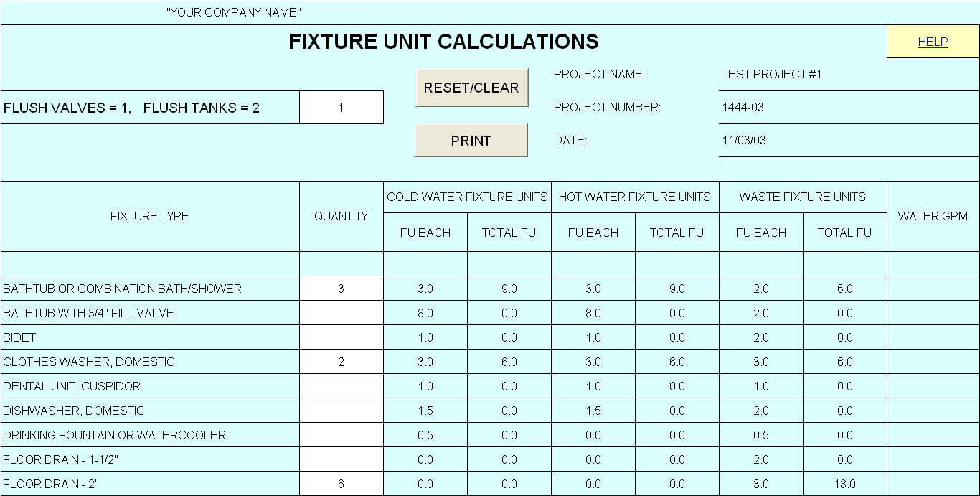Select the empty quantity cell for Bidet
This screenshot has height=496, width=980.
click(341, 337)
